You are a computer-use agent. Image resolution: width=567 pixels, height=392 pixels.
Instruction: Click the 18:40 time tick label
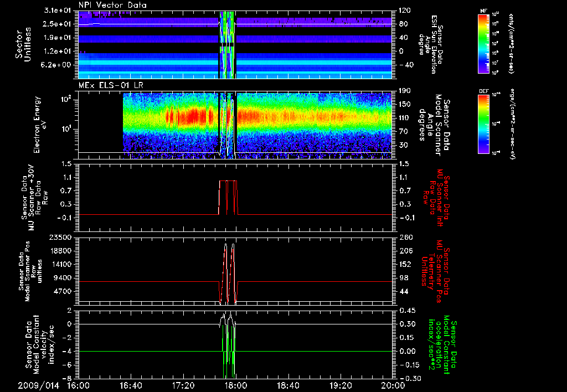point(288,385)
